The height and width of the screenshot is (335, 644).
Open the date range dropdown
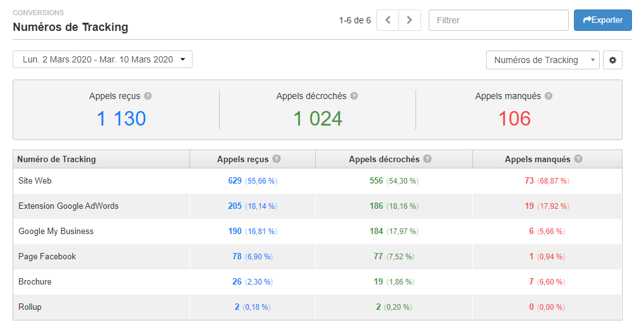(102, 59)
